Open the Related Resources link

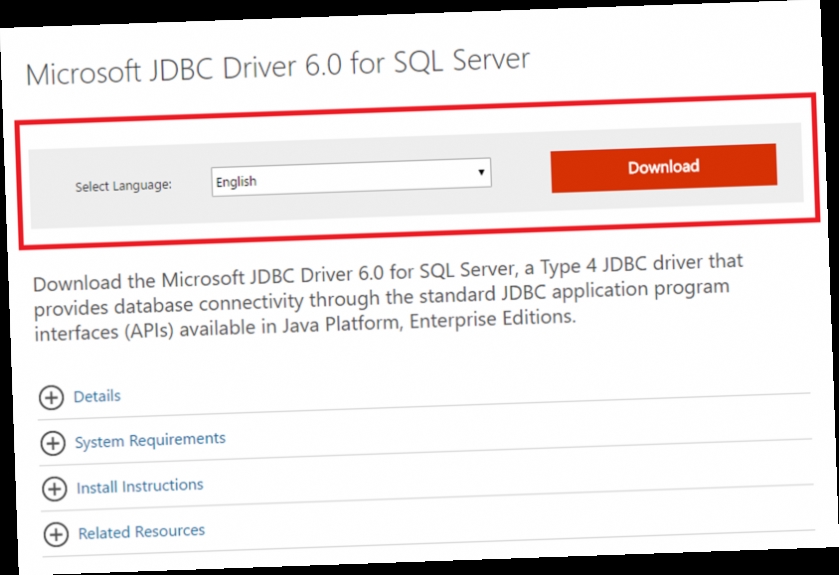coord(142,532)
